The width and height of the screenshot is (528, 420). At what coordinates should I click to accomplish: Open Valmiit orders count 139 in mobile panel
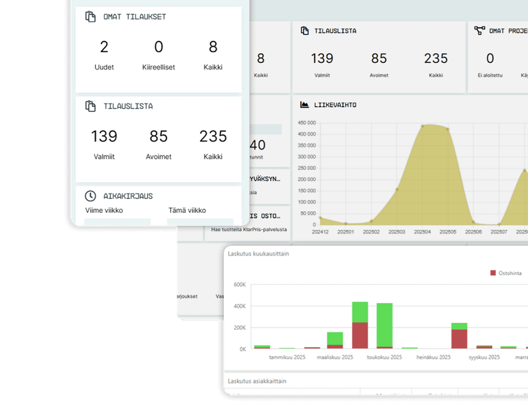click(x=104, y=136)
